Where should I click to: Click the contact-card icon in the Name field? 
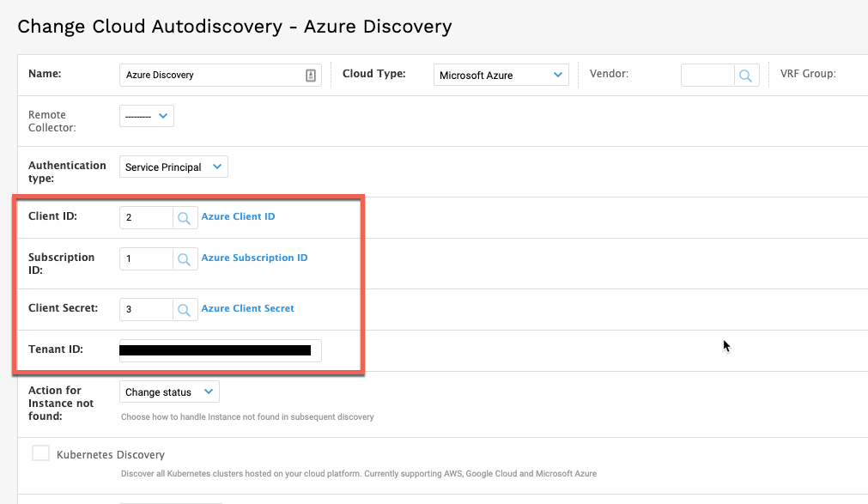311,76
